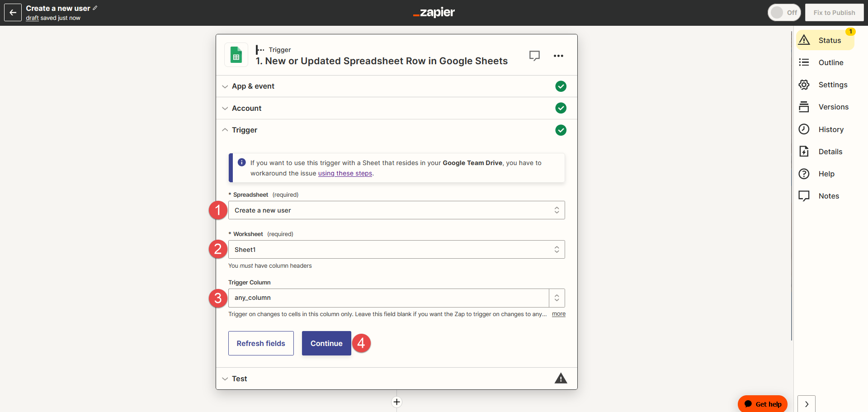Click the Status warning triangle icon

(804, 40)
